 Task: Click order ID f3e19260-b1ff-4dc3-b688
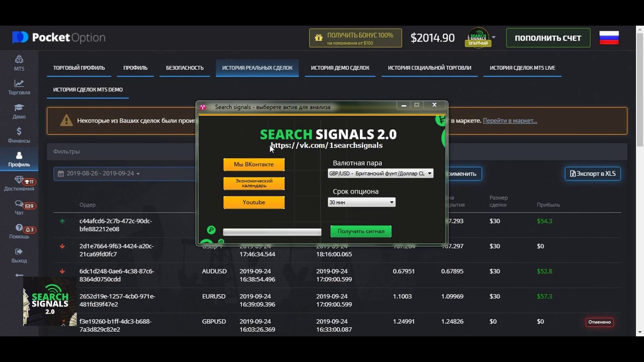tap(115, 325)
